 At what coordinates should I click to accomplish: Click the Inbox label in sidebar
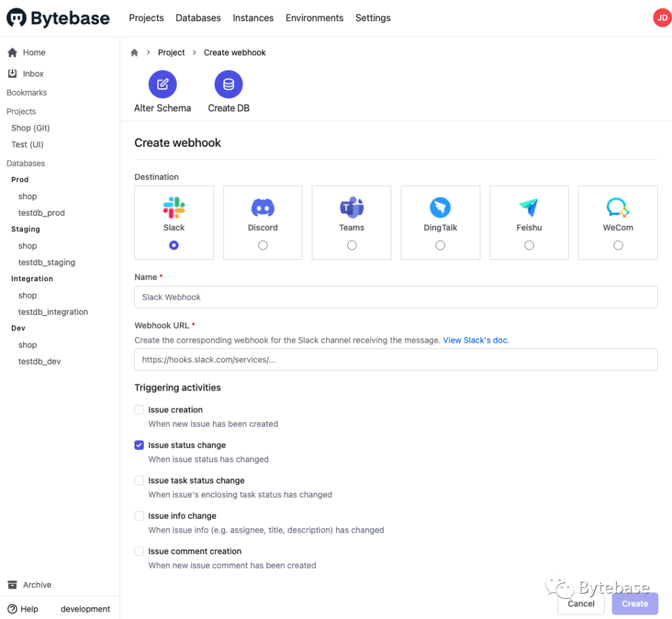(x=33, y=73)
